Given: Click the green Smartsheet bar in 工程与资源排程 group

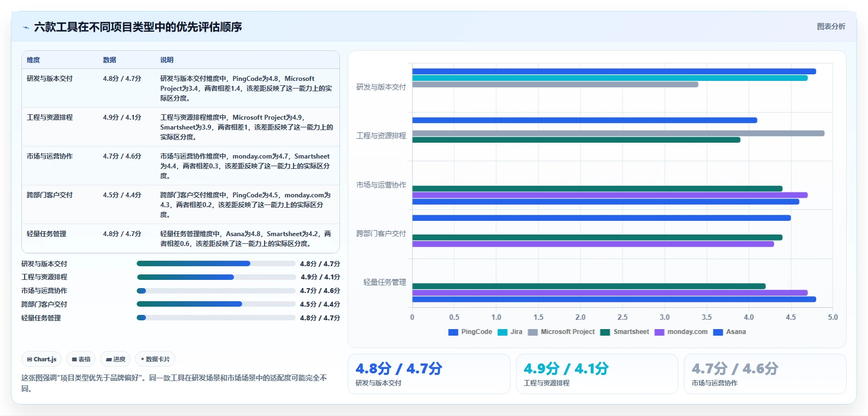Looking at the screenshot, I should (576, 140).
